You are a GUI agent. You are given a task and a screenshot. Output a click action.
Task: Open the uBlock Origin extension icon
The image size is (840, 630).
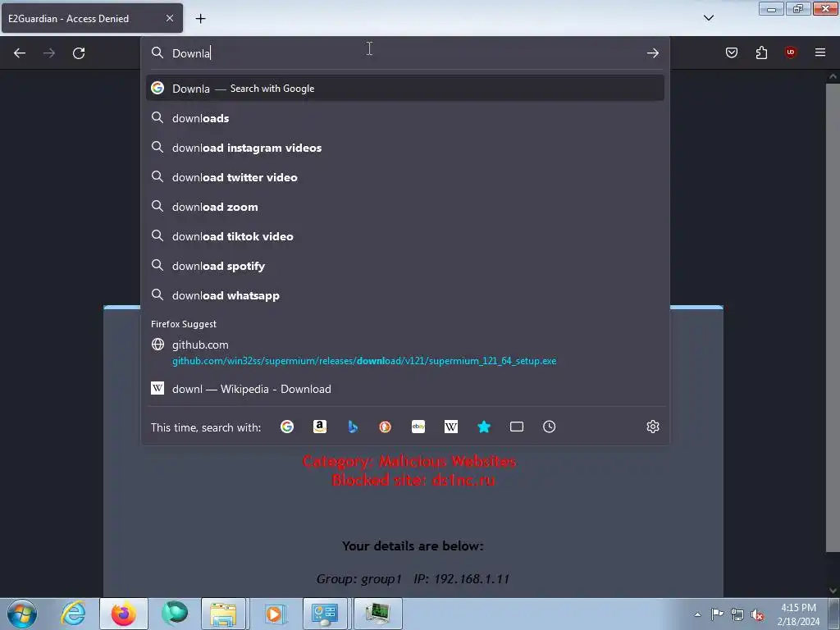tap(791, 52)
